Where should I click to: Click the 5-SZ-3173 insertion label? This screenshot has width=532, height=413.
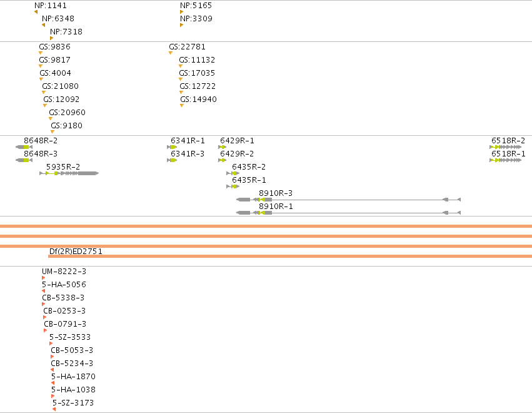pos(73,403)
